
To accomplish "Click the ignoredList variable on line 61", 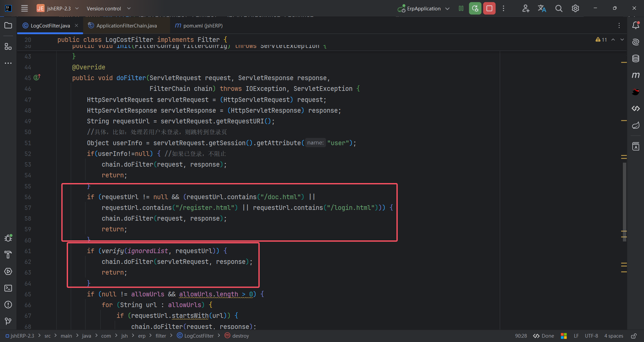I will click(x=148, y=251).
